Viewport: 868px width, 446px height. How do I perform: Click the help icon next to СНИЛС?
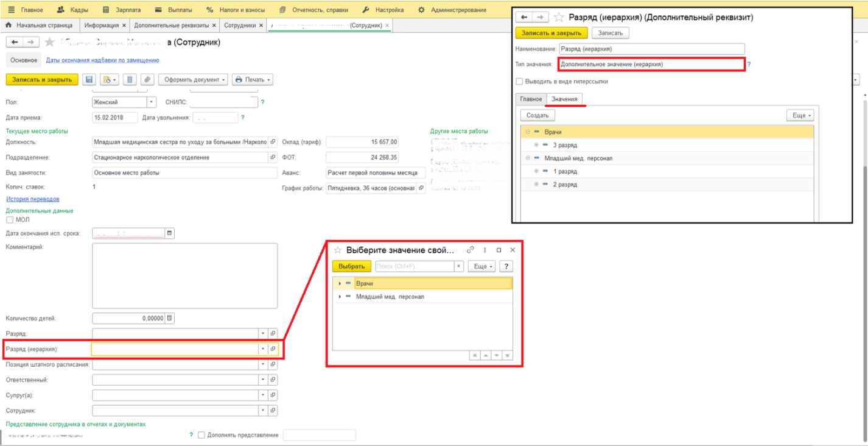262,102
